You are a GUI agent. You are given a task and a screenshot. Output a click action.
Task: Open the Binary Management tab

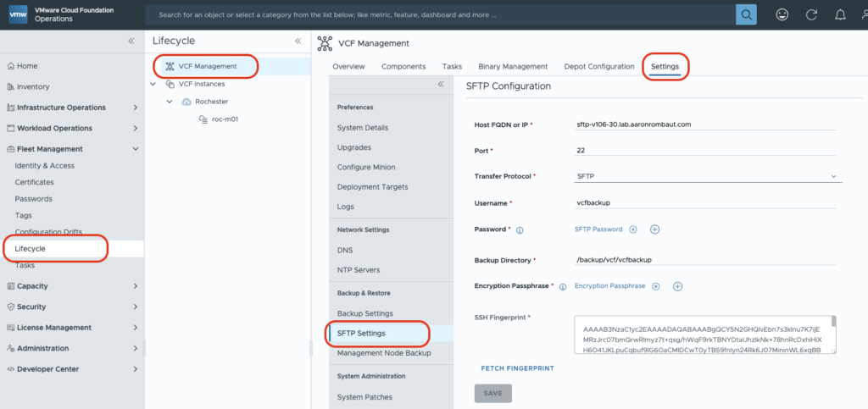click(513, 66)
